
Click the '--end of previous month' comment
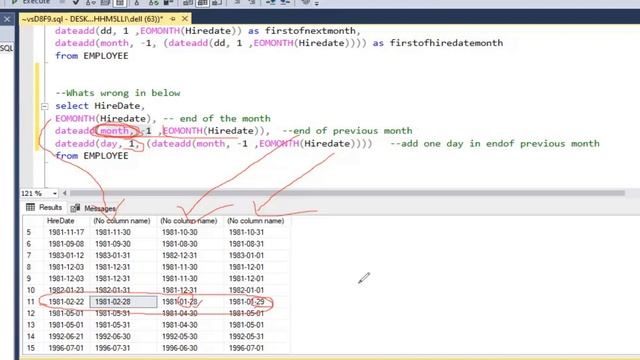347,131
